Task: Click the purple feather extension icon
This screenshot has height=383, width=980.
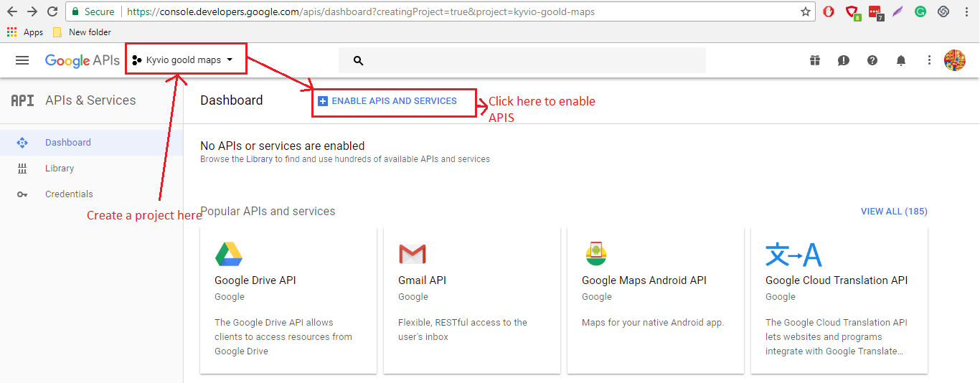Action: click(x=898, y=11)
